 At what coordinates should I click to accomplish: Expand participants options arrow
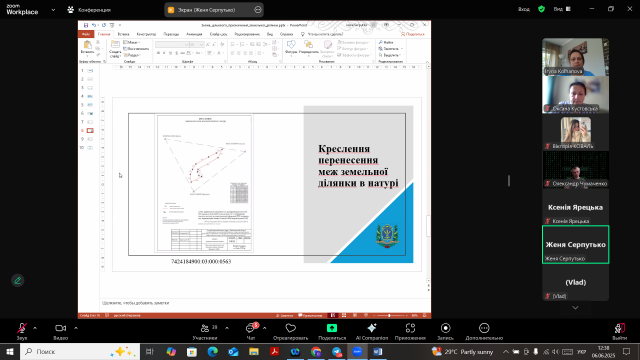pyautogui.click(x=227, y=328)
